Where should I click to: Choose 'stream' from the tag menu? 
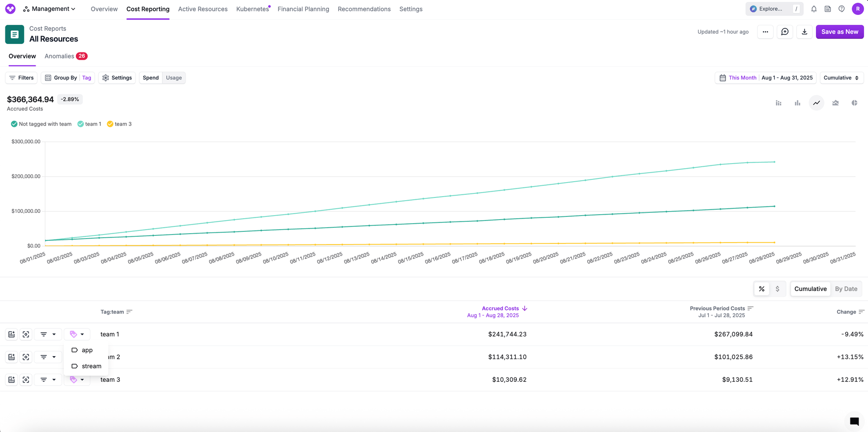(91, 366)
